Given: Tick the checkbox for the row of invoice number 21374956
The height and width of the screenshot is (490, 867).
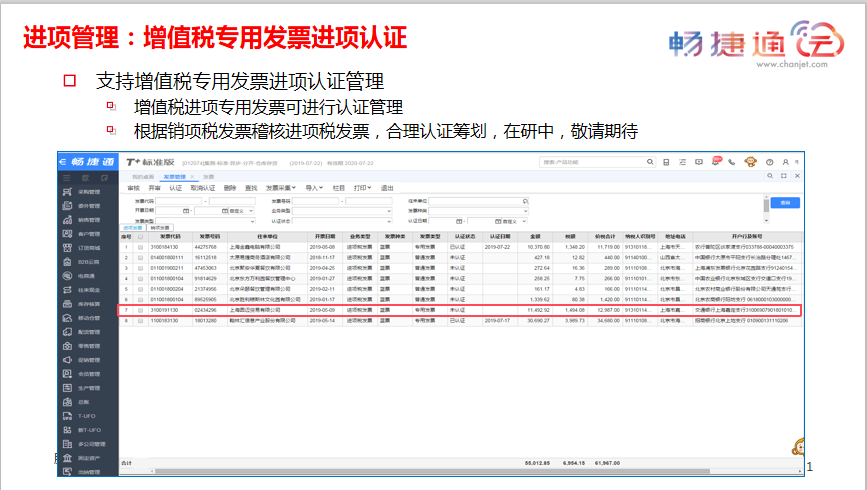Looking at the screenshot, I should tap(140, 289).
